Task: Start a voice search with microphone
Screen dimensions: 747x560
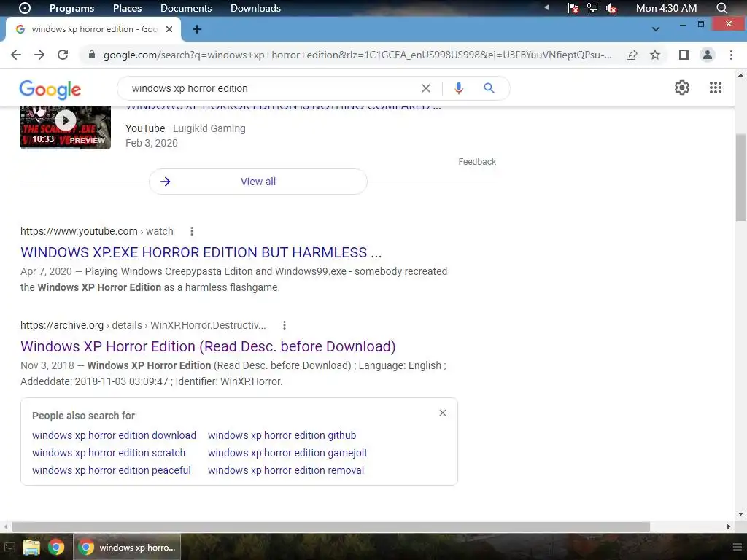Action: [458, 88]
